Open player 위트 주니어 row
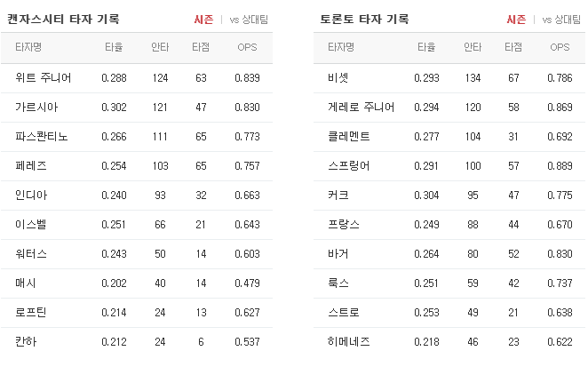 click(137, 78)
